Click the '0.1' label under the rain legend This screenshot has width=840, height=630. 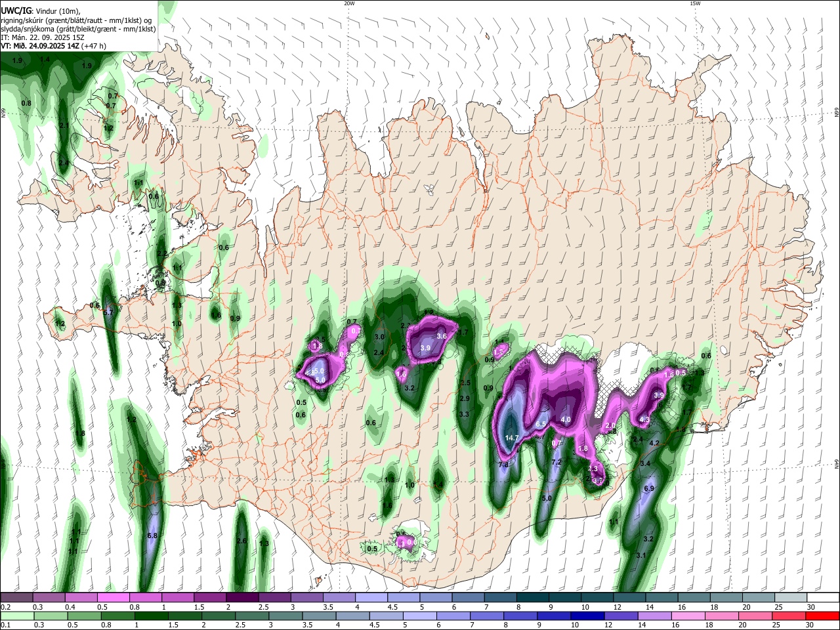[x=5, y=625]
